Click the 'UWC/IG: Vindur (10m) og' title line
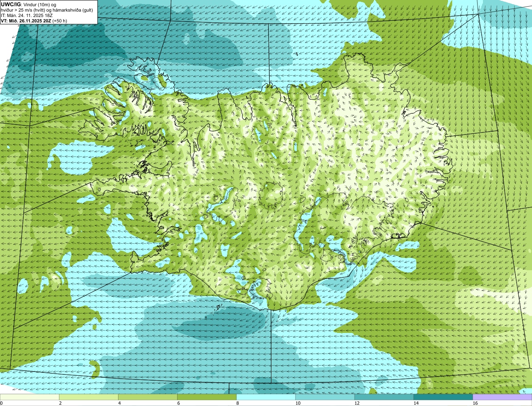Viewport: 532px width, 406px height. (29, 4)
